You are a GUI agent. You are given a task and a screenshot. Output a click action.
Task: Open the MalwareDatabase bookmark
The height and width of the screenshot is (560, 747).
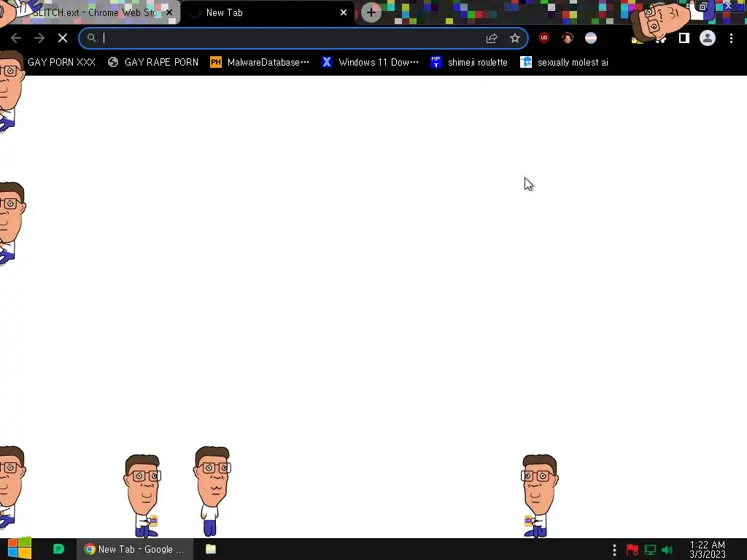point(260,63)
